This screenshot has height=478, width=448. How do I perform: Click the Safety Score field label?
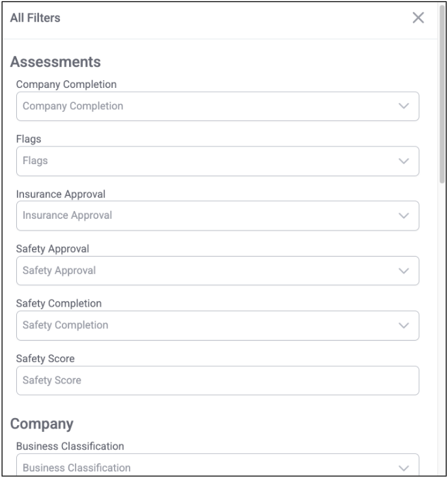[45, 358]
